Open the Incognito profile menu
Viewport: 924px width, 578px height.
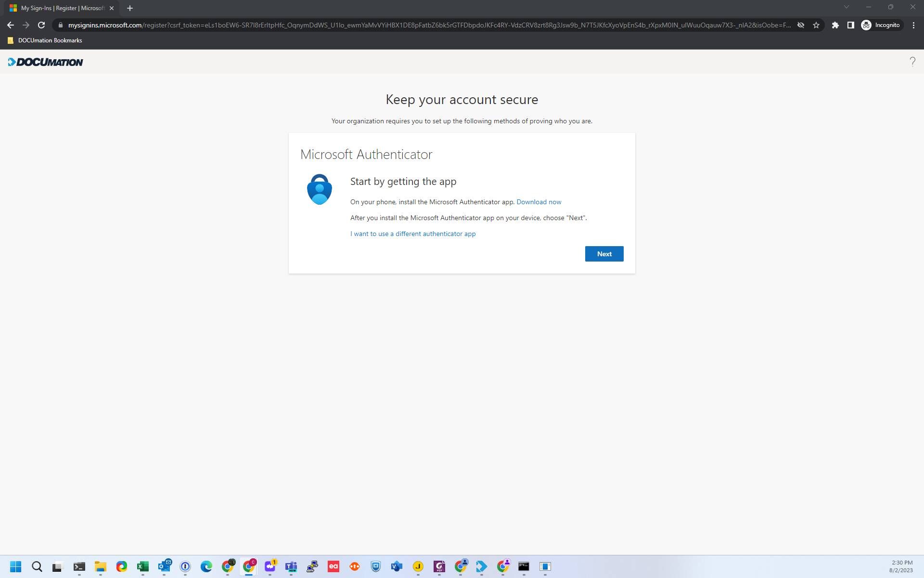(881, 25)
